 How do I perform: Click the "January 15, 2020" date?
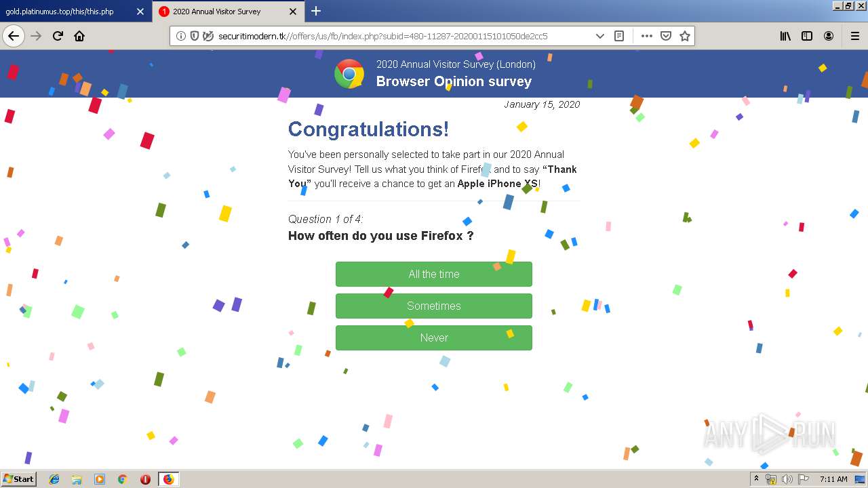click(x=542, y=104)
